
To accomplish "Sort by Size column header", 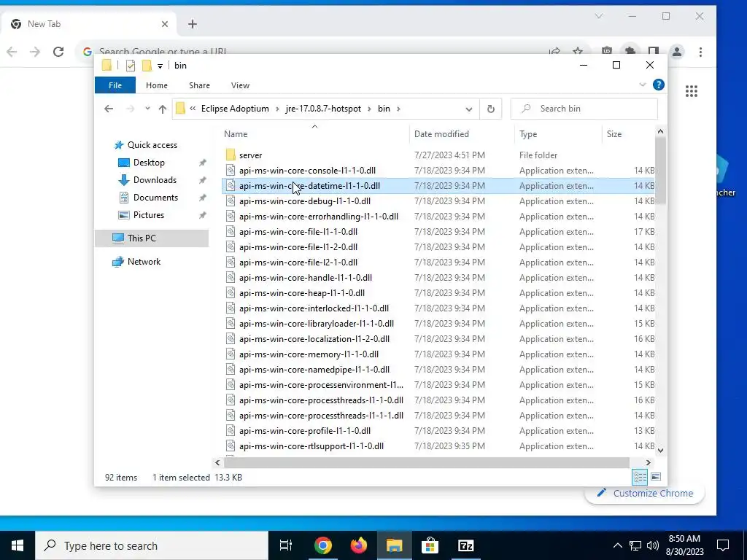I will (628, 134).
